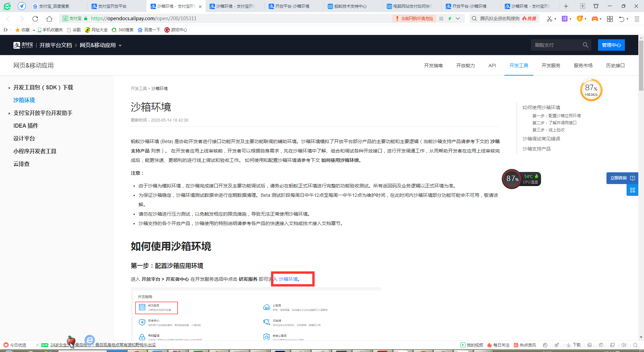The width and height of the screenshot is (644, 352).
Task: Open the game controller icon
Action: 595,19
